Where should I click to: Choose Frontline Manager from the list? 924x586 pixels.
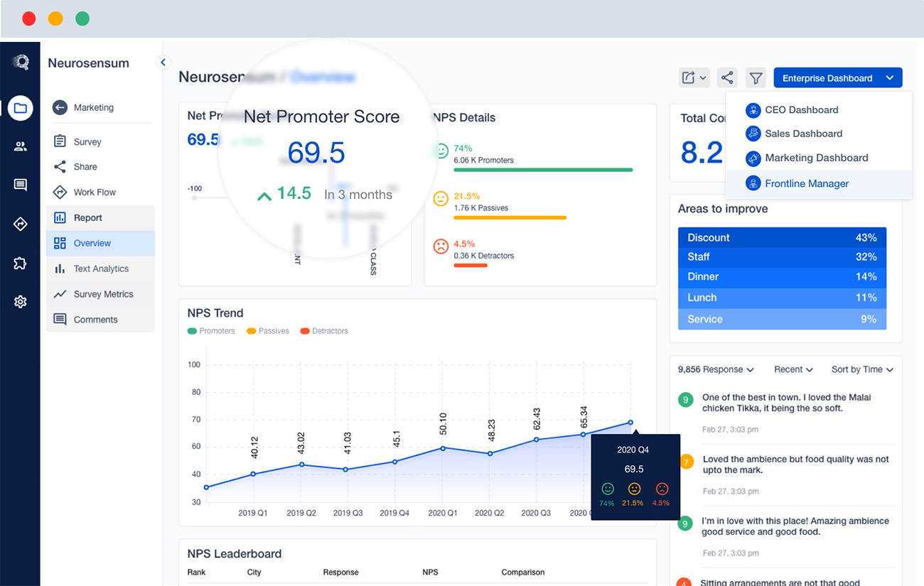click(819, 183)
